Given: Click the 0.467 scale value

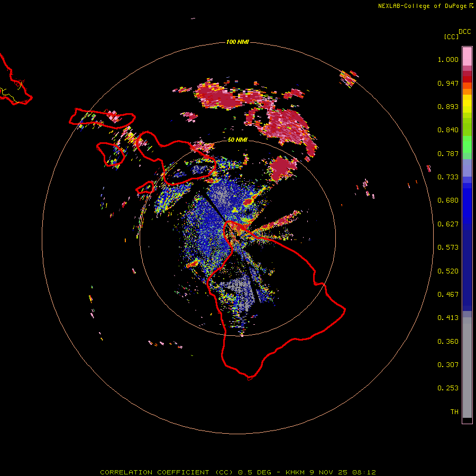Looking at the screenshot, I should [x=448, y=295].
